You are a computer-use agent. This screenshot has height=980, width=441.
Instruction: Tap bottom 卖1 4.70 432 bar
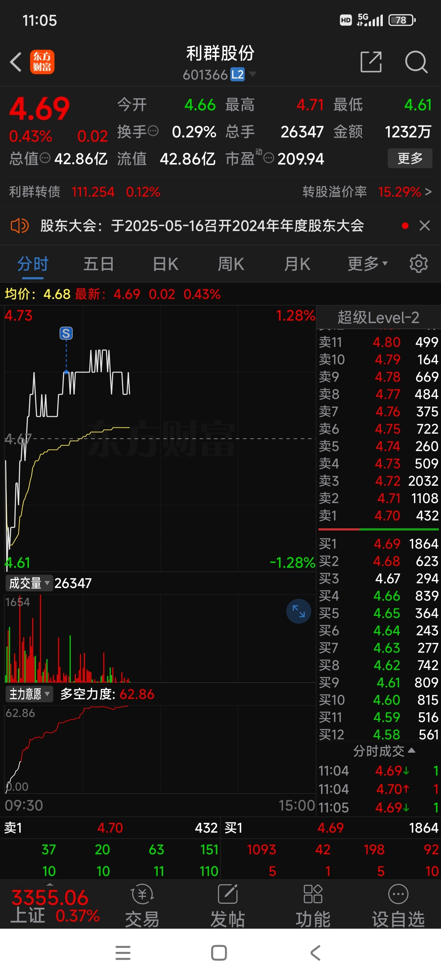tap(111, 828)
